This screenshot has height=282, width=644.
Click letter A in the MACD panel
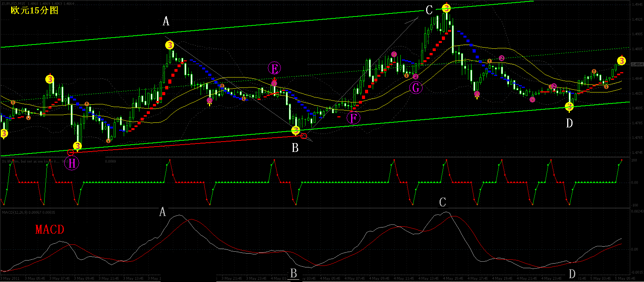163,211
